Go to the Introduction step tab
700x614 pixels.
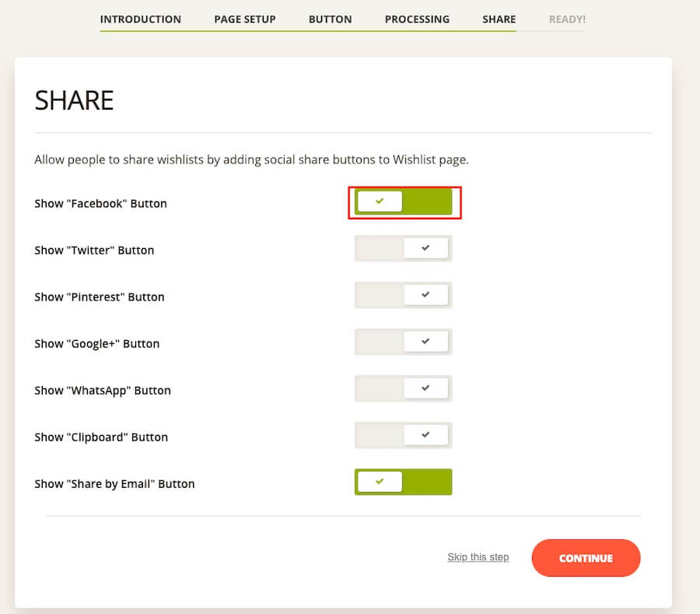pyautogui.click(x=140, y=19)
